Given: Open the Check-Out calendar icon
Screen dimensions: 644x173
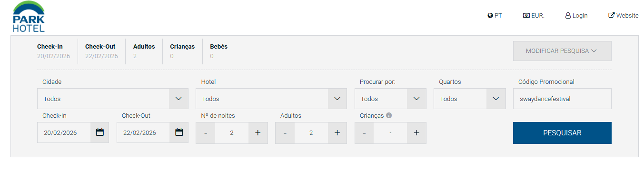Looking at the screenshot, I should click(179, 132).
